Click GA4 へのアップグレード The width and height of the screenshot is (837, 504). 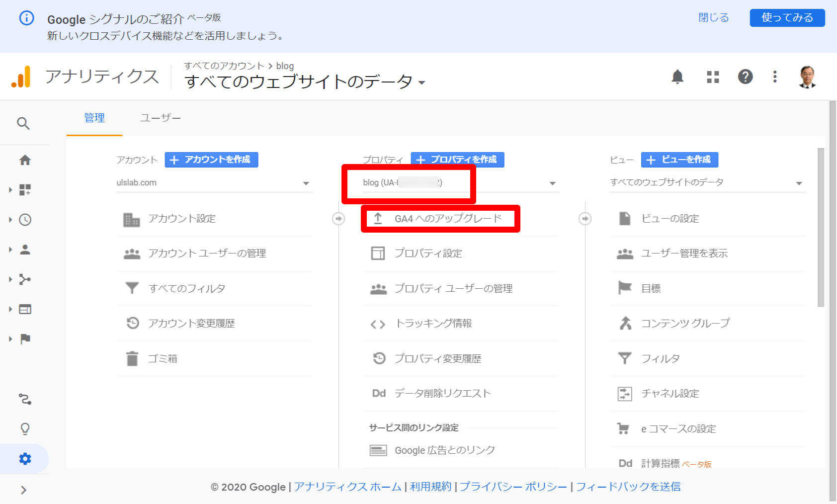(x=448, y=219)
